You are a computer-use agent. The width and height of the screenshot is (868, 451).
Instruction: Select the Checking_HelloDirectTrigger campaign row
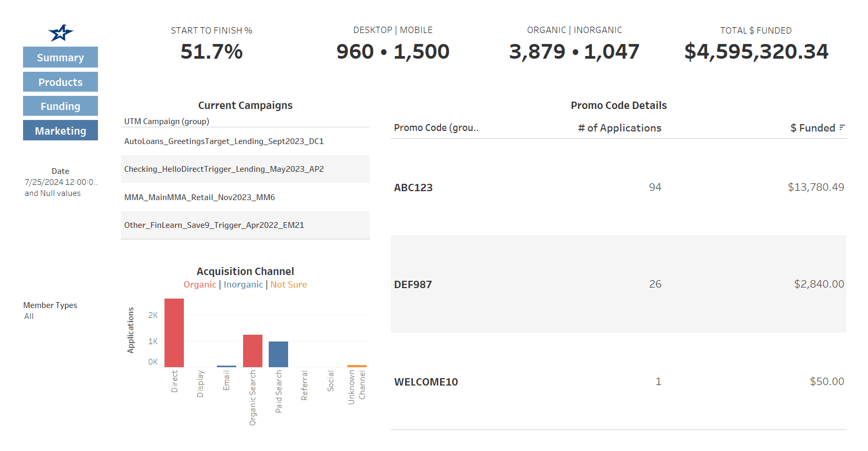pos(224,169)
